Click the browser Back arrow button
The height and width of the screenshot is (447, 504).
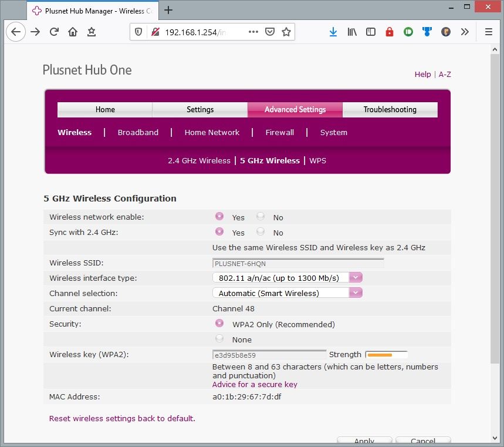16,32
